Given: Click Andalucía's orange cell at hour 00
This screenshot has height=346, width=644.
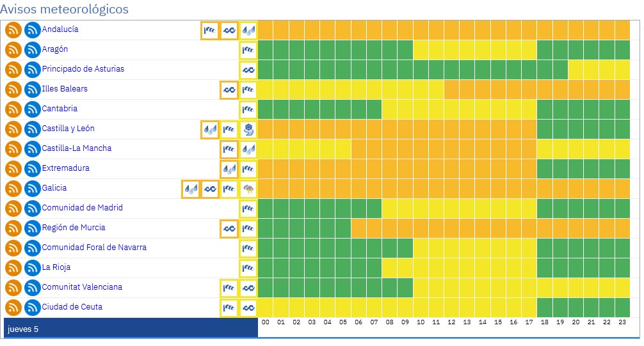Looking at the screenshot, I should pyautogui.click(x=266, y=30).
